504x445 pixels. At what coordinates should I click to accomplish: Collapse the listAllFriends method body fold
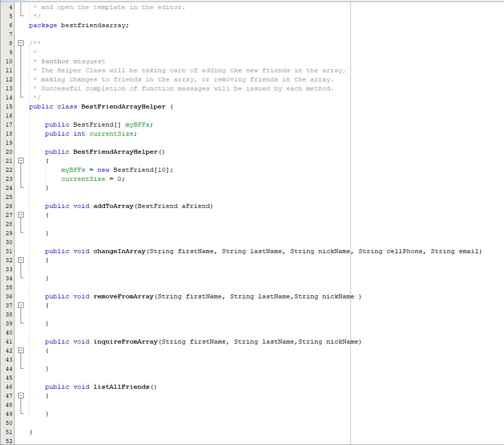[x=21, y=395]
